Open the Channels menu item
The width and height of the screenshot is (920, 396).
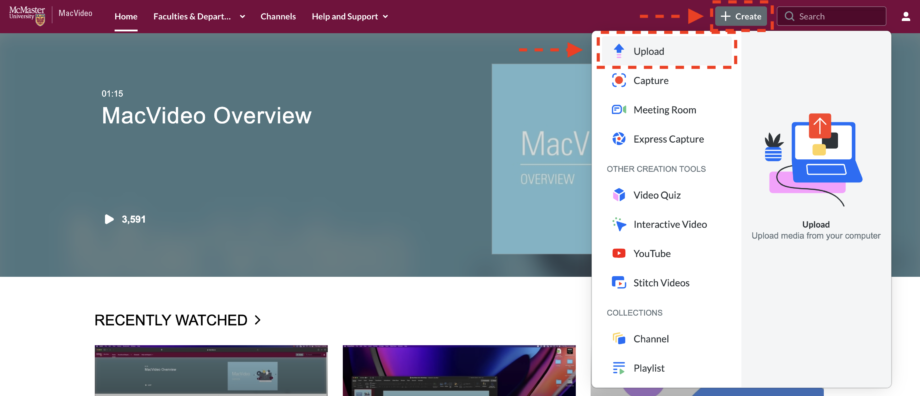[278, 16]
